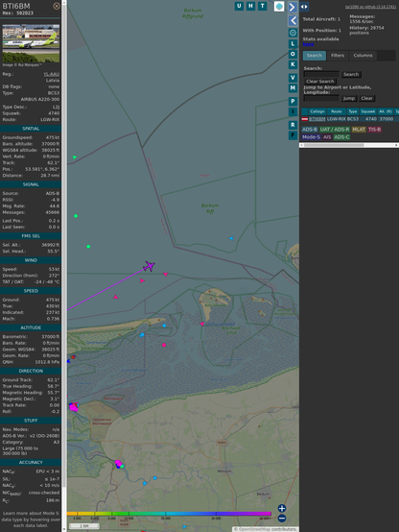Focus the Search text field
This screenshot has height=532, width=399.
point(321,74)
